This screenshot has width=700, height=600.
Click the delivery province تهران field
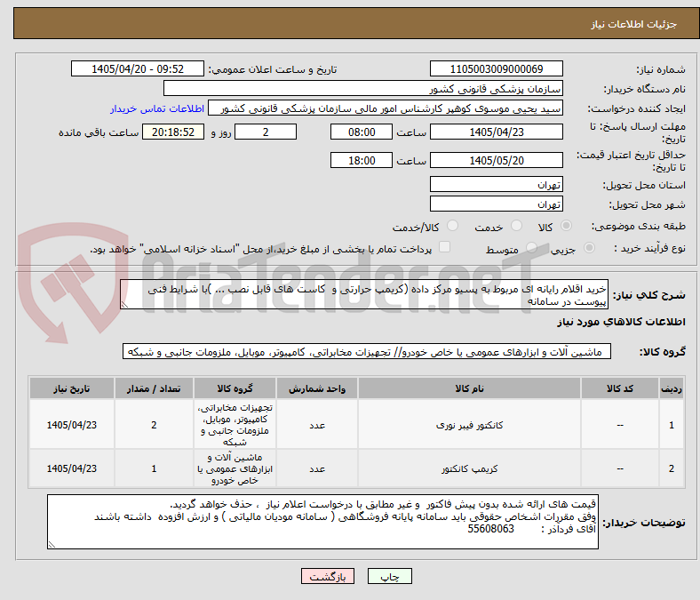(496, 184)
